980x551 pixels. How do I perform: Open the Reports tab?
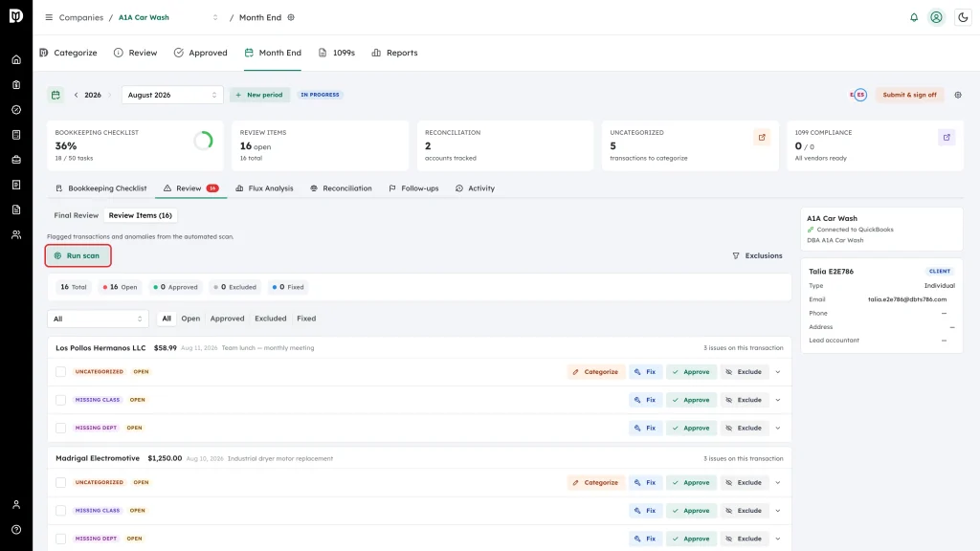pos(394,53)
